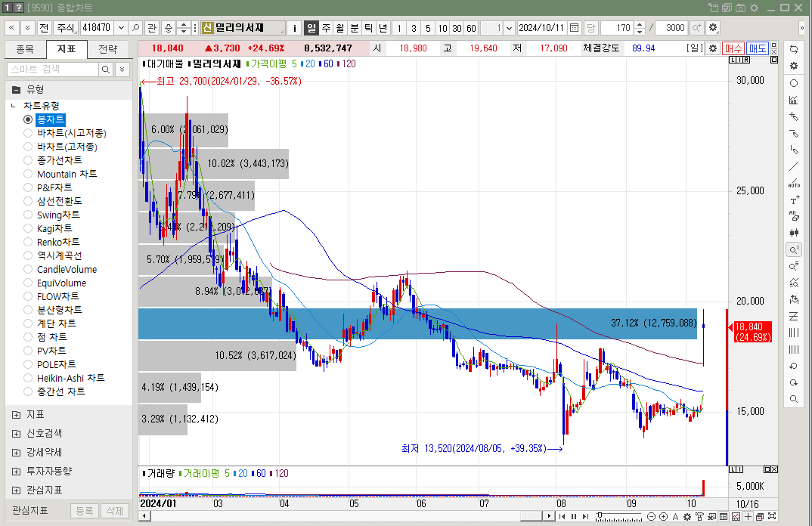Screen dimensions: 812x526
Task: Open gear settings beside the 매수 button
Action: (713, 48)
